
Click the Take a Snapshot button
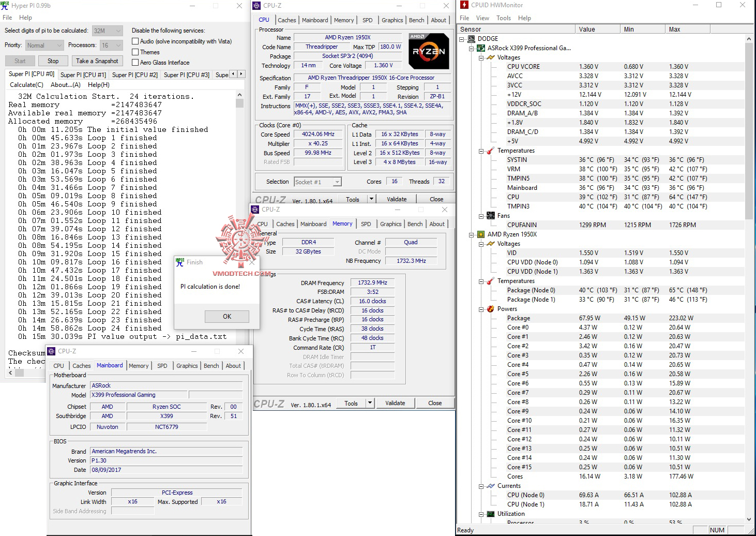97,61
